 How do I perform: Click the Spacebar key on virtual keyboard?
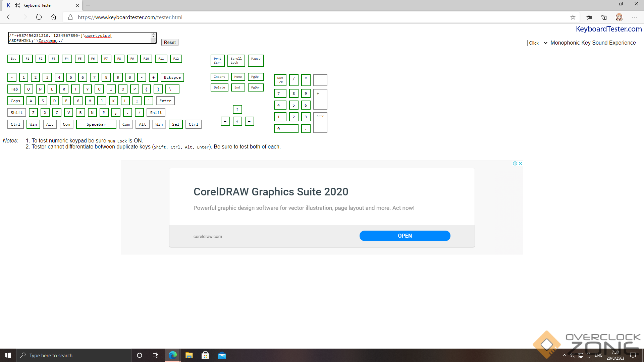[x=96, y=124]
